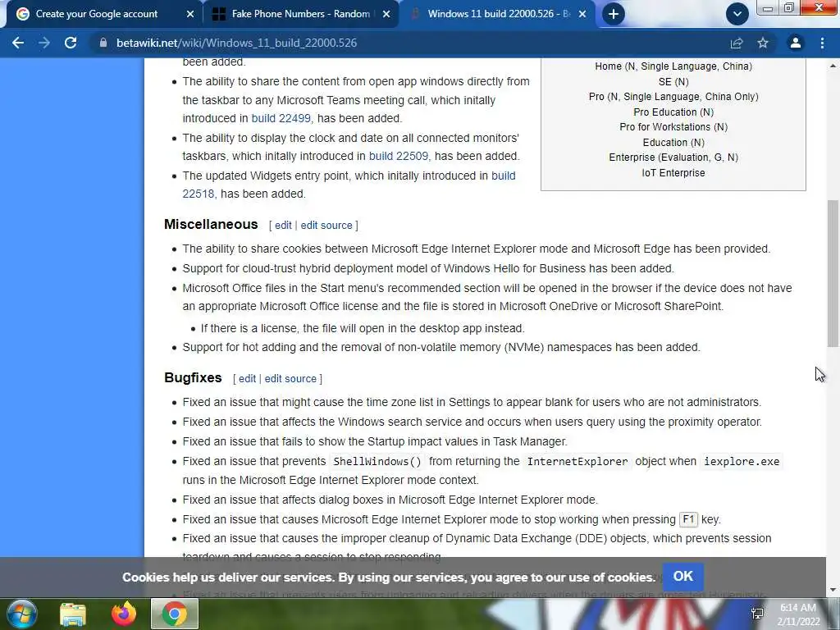Click the SE (N) edition entry

[673, 82]
